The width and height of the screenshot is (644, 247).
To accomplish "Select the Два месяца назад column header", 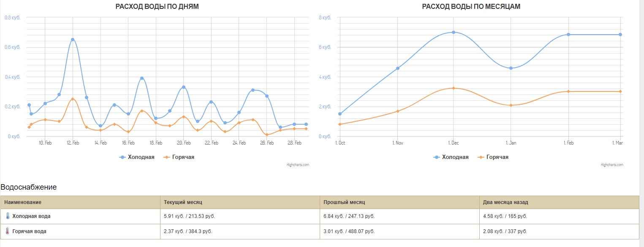I will [559, 202].
